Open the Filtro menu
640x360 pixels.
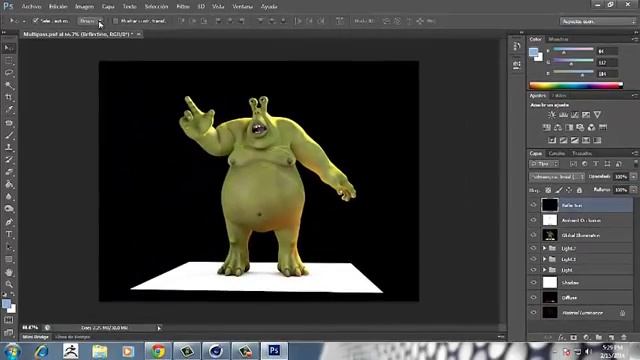pyautogui.click(x=183, y=7)
